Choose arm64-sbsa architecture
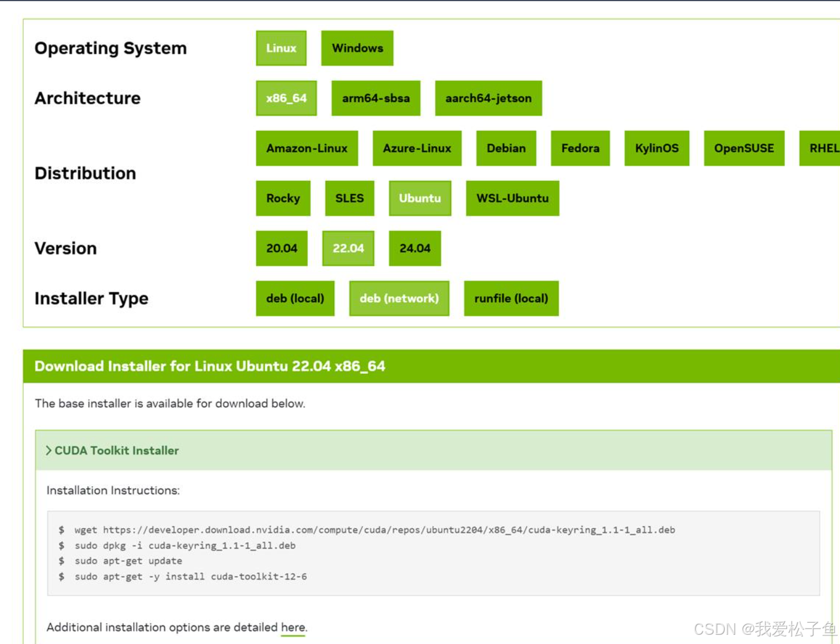The width and height of the screenshot is (840, 644). tap(376, 99)
